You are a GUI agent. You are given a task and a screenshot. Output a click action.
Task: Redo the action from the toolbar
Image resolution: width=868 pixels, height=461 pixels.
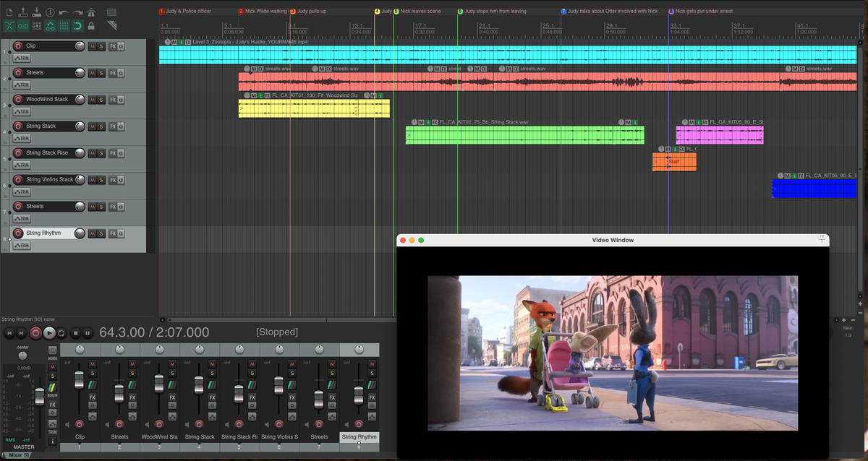[77, 12]
